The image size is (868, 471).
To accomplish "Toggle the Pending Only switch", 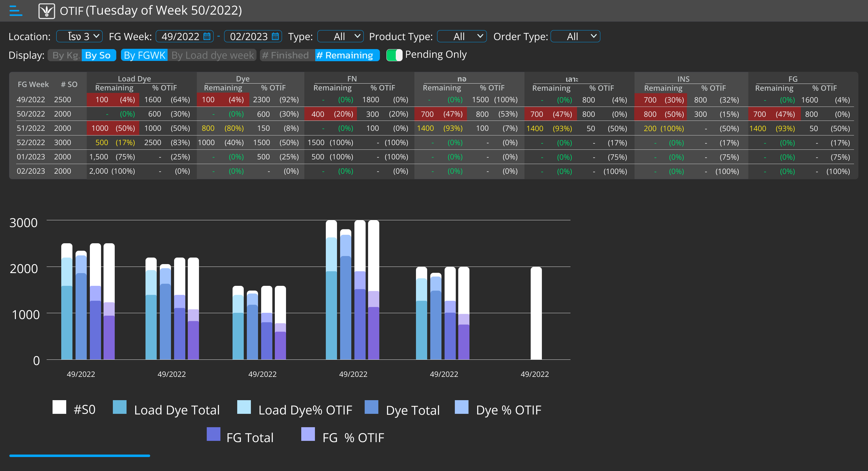I will (x=394, y=55).
